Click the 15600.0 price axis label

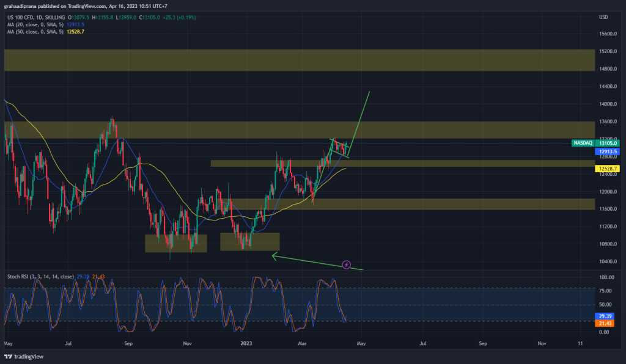(608, 34)
